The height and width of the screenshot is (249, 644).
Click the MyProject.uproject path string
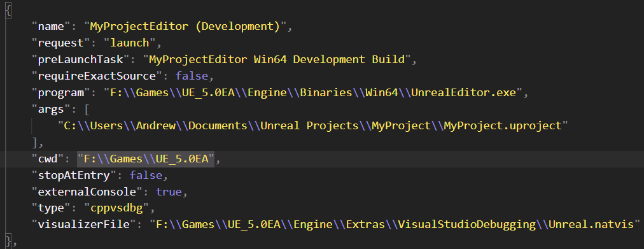coord(312,125)
